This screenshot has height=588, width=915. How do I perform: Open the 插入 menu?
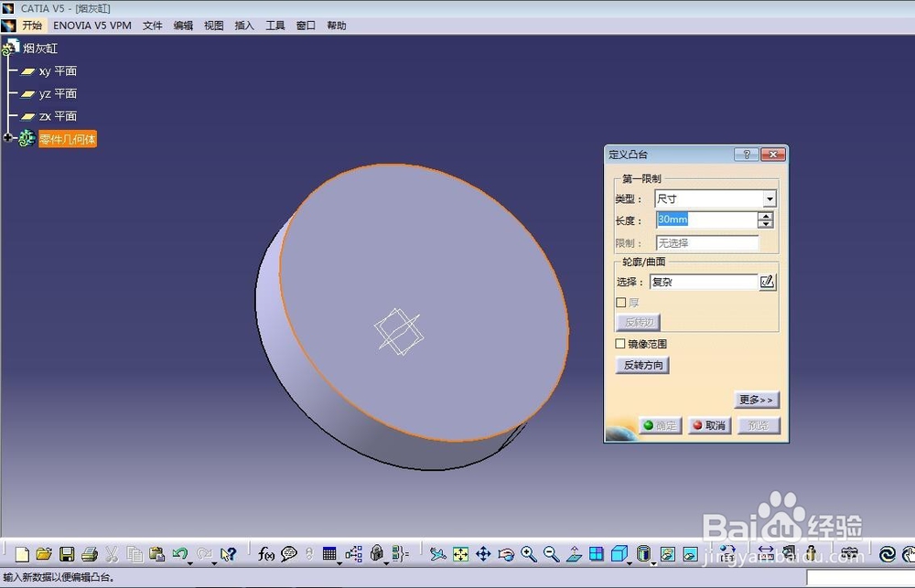(x=243, y=25)
